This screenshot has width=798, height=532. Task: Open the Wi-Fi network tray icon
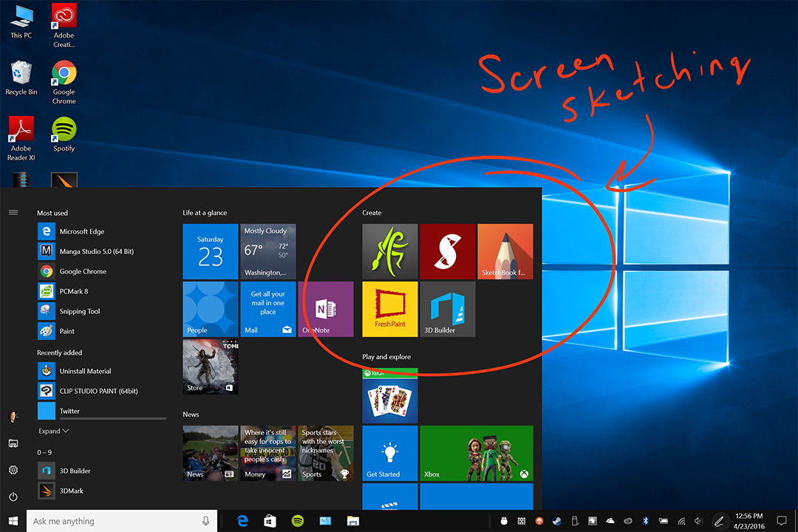(681, 521)
